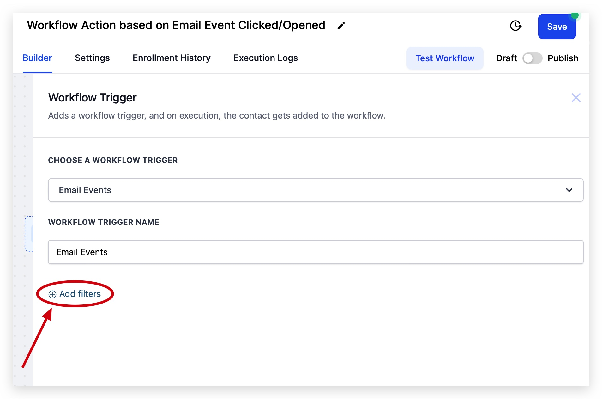Click the plus icon beside Add filters
This screenshot has height=399, width=602.
pyautogui.click(x=52, y=294)
